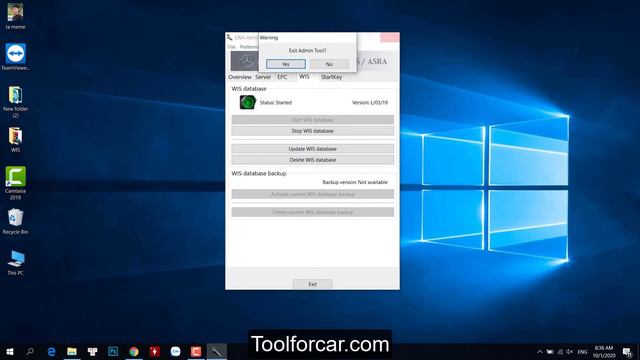The image size is (640, 360).
Task: Select the WIS tab
Action: (x=304, y=77)
